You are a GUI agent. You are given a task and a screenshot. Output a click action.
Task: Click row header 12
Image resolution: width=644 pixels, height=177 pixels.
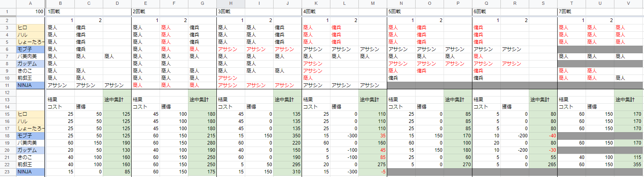coord(7,93)
